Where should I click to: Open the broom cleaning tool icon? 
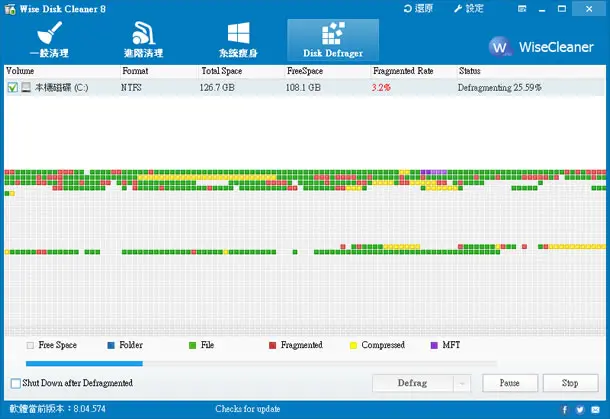(x=50, y=33)
